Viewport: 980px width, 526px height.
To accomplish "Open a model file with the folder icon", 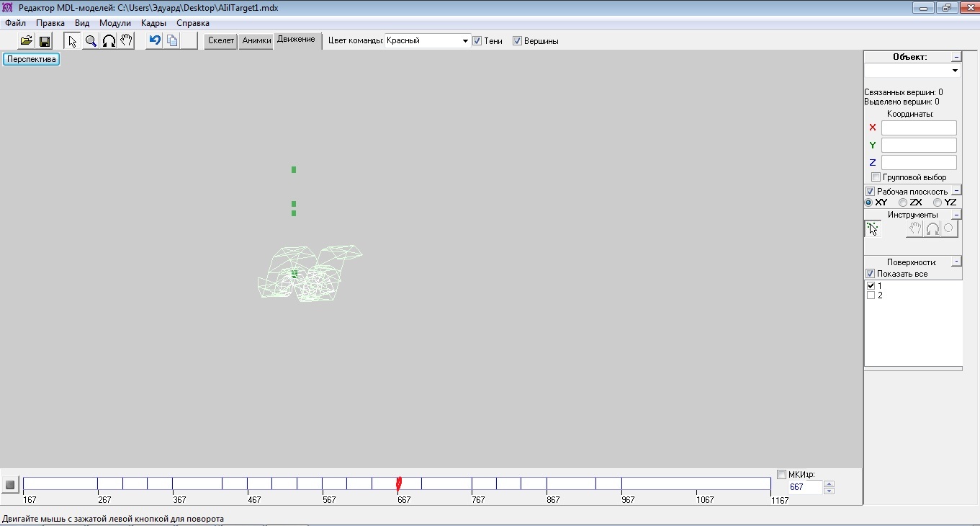I will pos(26,41).
